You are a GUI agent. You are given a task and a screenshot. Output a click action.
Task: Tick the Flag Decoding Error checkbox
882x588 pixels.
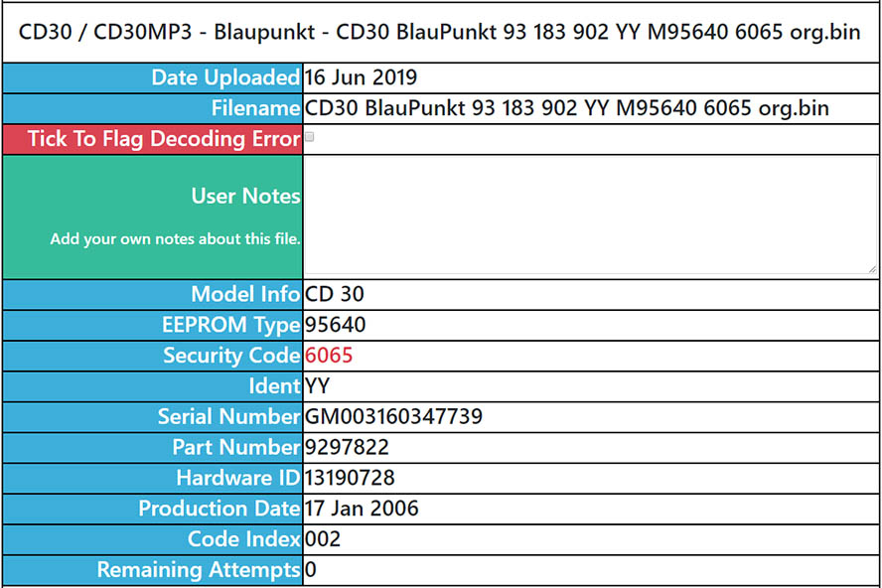point(310,138)
